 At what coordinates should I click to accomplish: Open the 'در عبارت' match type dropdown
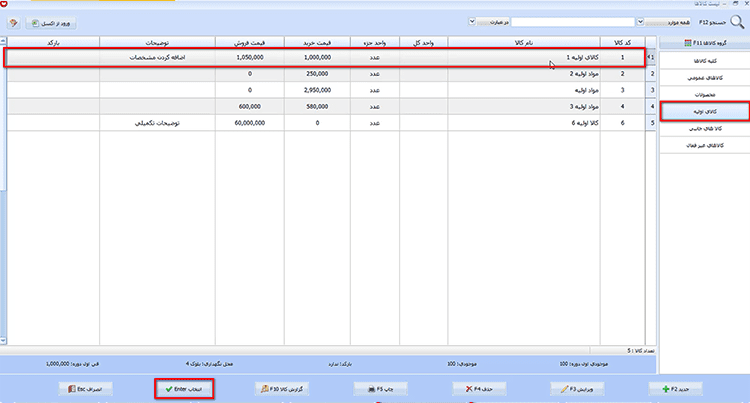(489, 22)
